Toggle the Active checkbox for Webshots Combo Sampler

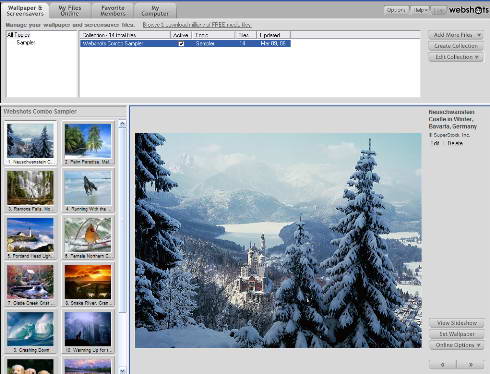click(181, 44)
